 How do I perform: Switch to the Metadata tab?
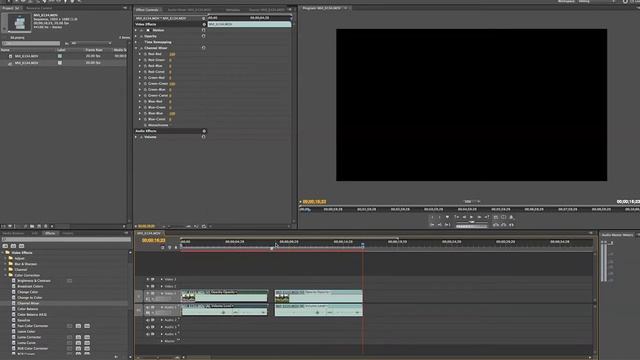click(233, 9)
